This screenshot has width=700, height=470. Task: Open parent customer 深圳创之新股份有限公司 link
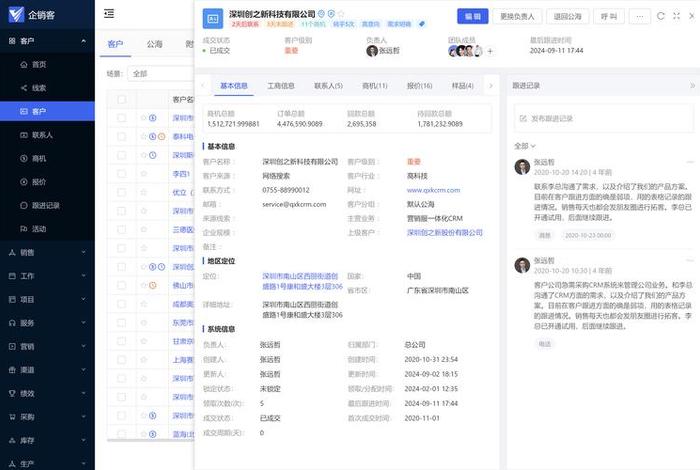pos(445,233)
